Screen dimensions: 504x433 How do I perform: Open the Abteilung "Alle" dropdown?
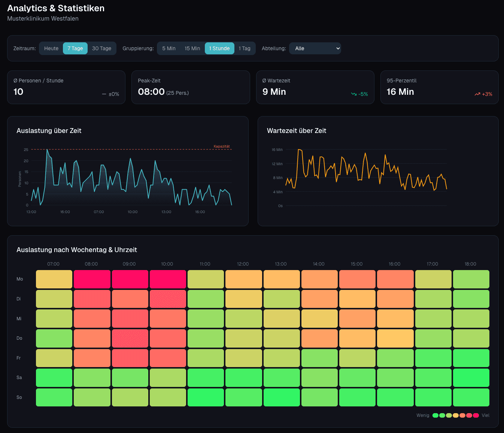point(315,48)
